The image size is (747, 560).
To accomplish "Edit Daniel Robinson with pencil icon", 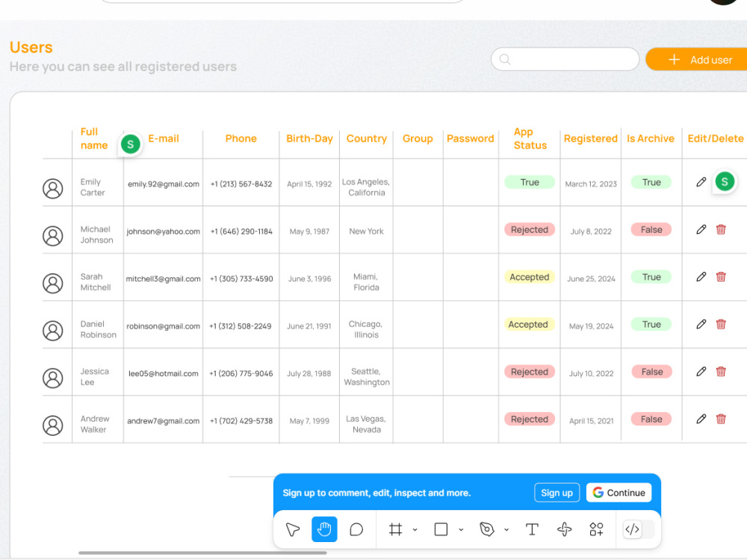I will [x=701, y=324].
